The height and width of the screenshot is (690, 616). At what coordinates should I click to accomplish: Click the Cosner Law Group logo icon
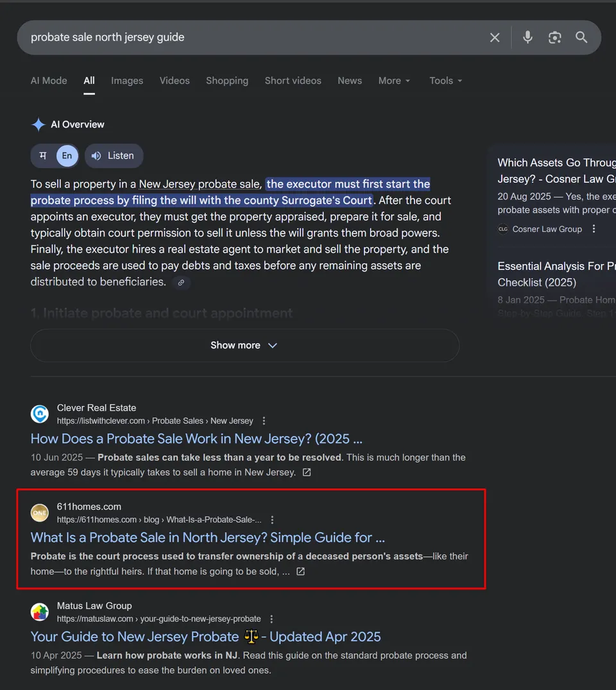coord(503,229)
